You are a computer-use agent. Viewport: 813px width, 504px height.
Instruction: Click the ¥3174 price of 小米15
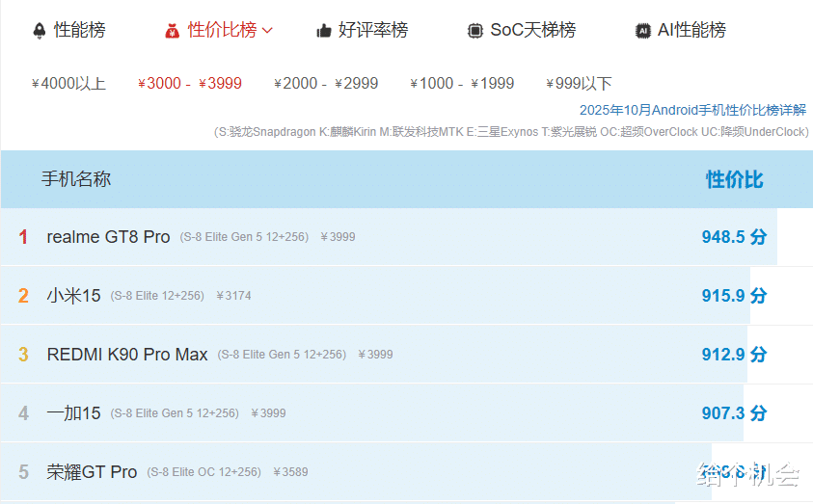(233, 296)
